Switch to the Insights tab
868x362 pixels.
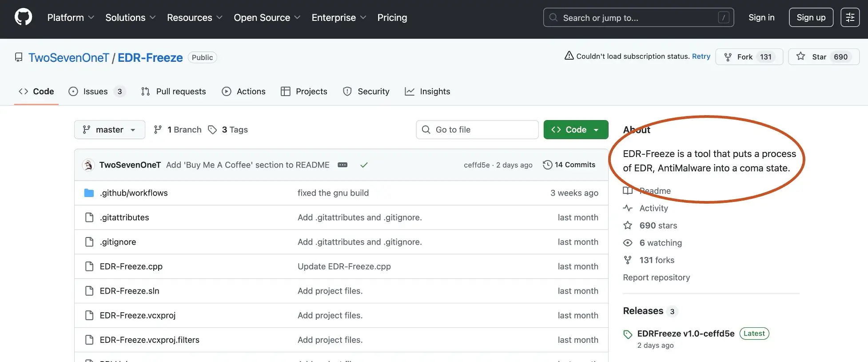427,91
